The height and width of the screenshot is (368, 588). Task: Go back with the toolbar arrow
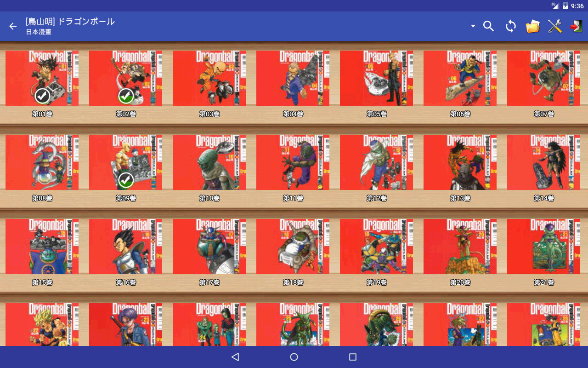tap(13, 26)
